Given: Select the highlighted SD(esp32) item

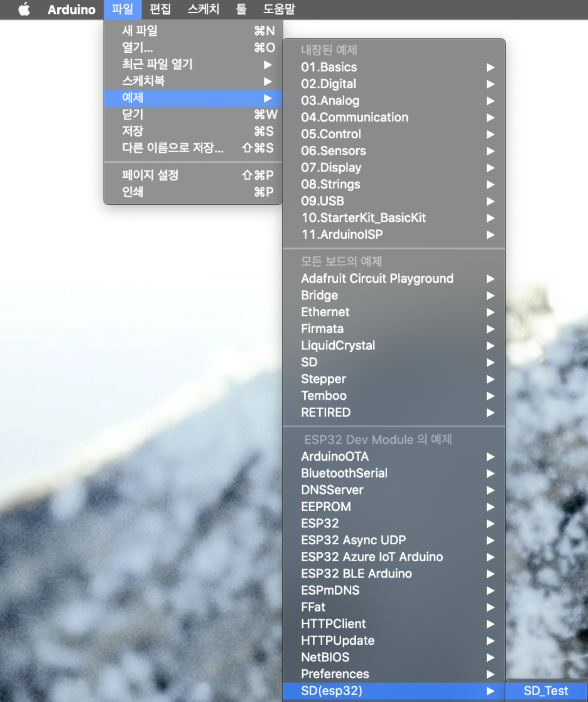Looking at the screenshot, I should click(x=394, y=691).
